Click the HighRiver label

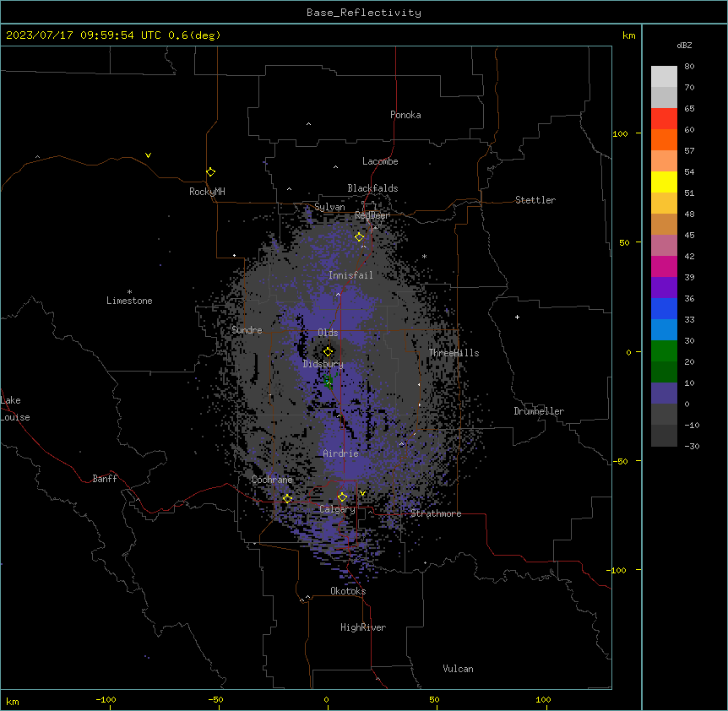pos(363,627)
